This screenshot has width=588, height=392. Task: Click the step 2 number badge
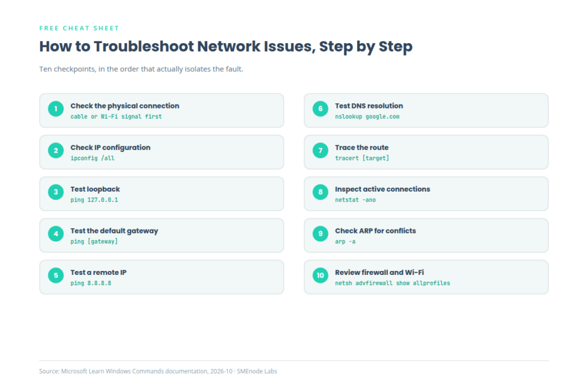[56, 150]
